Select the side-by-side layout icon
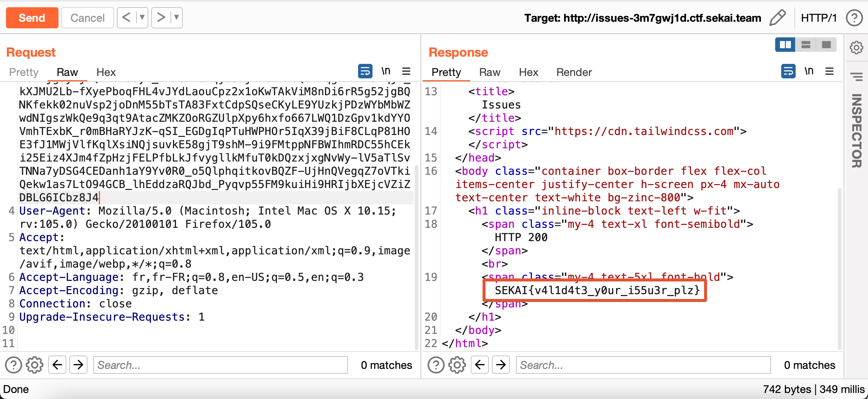Viewport: 868px width, 399px height. (x=785, y=45)
